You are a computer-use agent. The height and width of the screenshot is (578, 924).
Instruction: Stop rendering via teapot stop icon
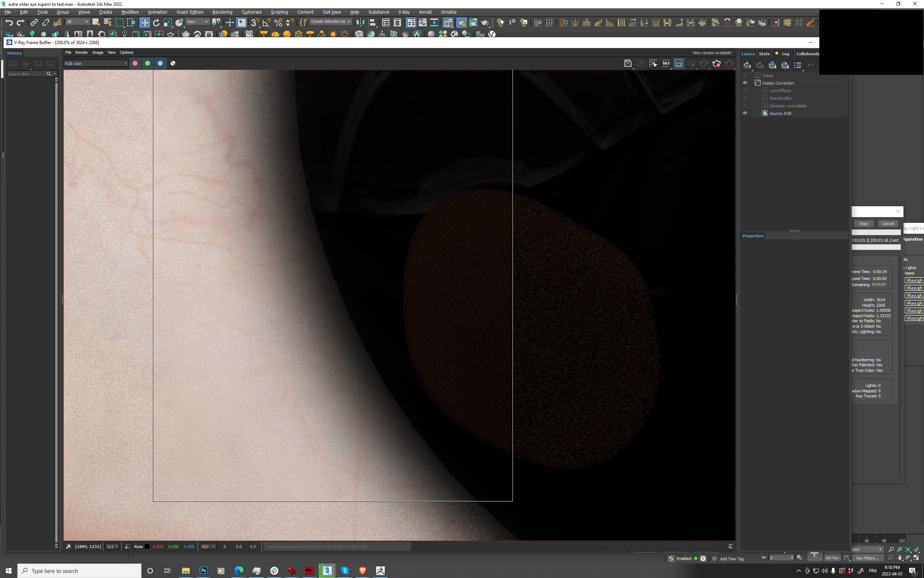pos(716,64)
